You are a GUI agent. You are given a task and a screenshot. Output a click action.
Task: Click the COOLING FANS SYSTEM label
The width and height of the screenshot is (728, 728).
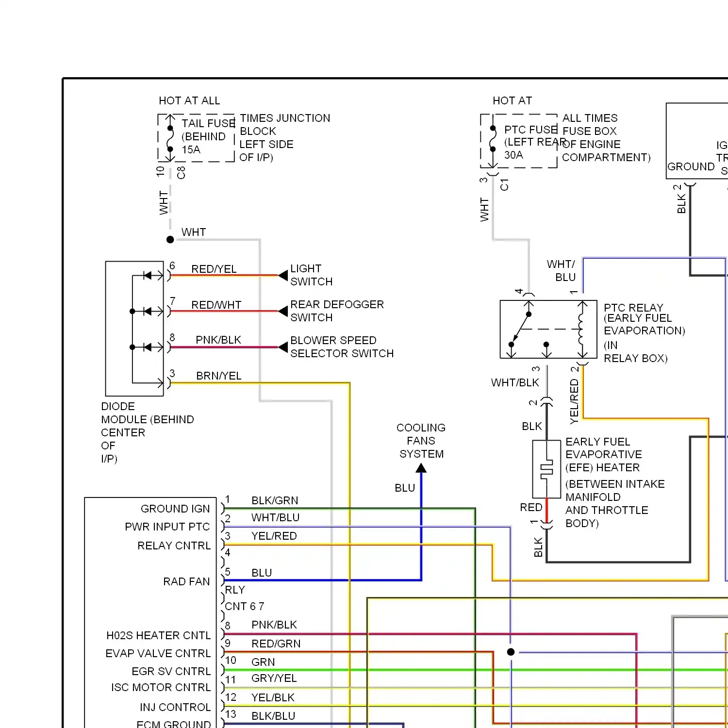pyautogui.click(x=421, y=441)
